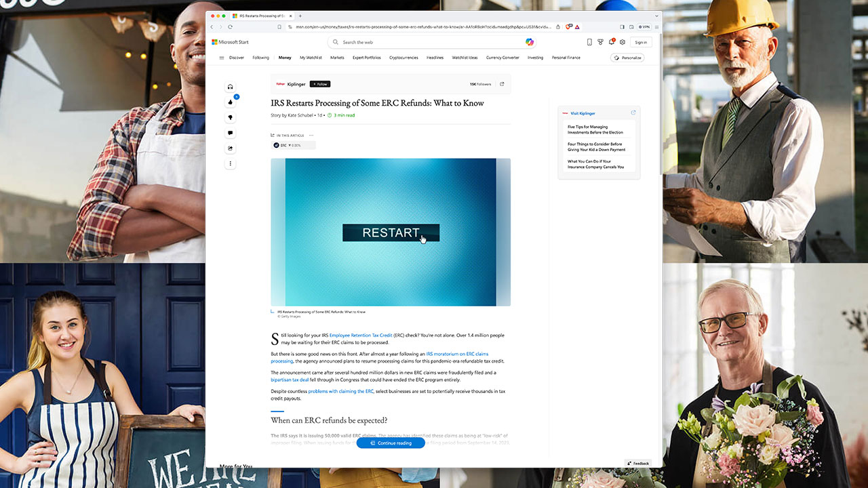The image size is (868, 488).
Task: Open the Personal Finance nav item
Action: point(566,58)
